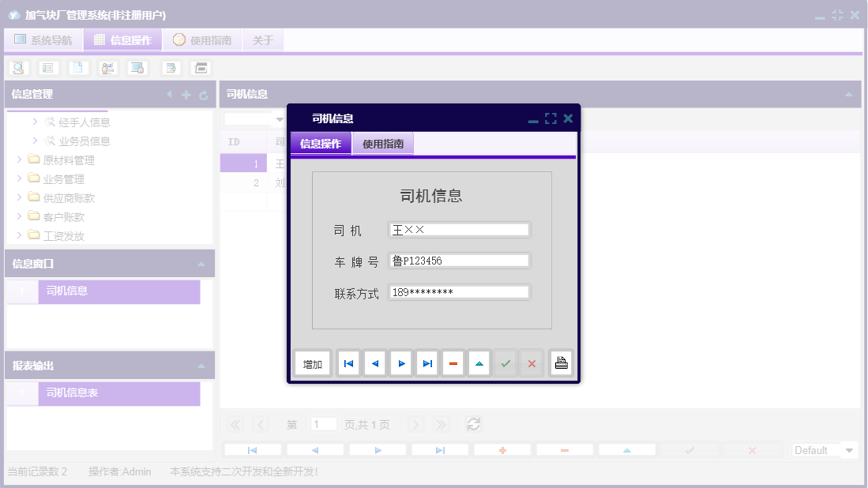Click the 增加 button in the dialog

312,362
